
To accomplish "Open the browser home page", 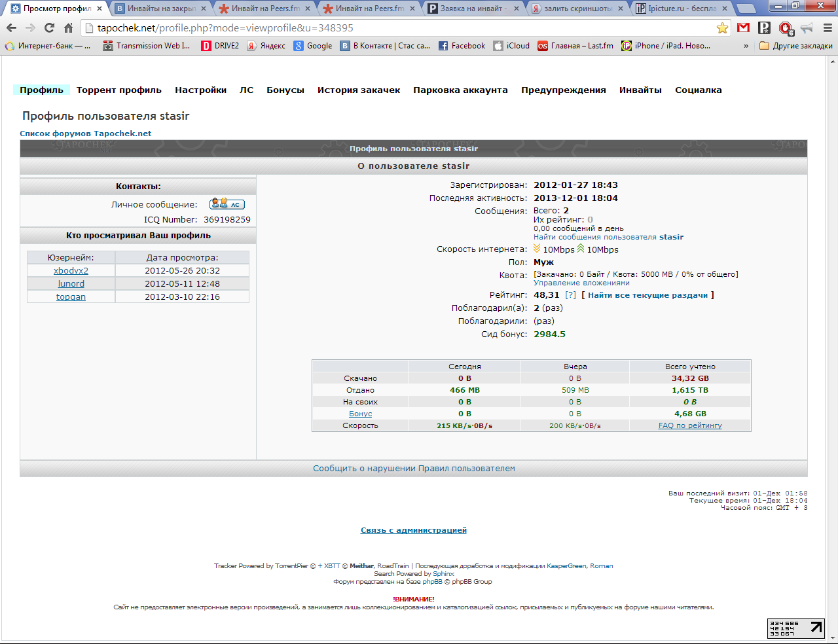I will point(68,28).
